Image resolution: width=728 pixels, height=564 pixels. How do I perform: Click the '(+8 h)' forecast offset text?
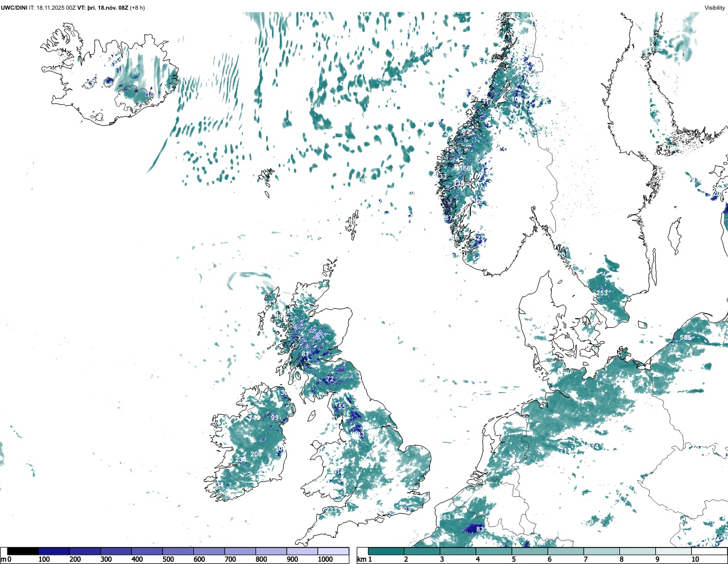point(137,8)
